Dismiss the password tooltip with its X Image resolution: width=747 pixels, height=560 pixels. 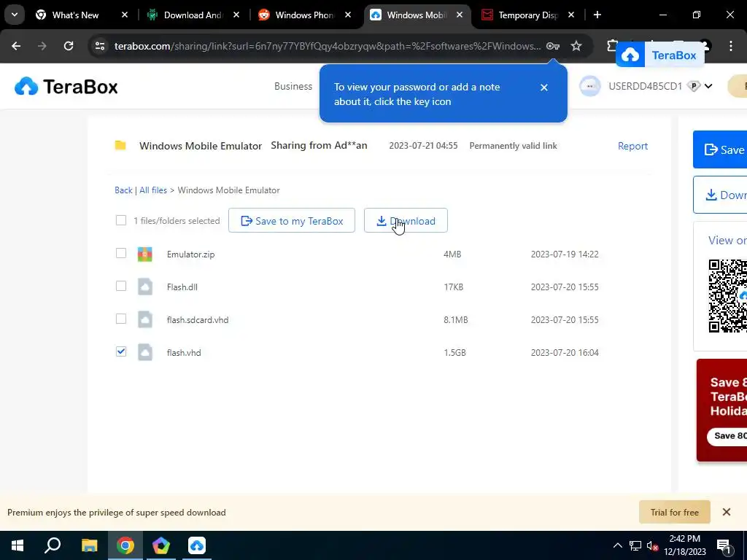pos(544,87)
